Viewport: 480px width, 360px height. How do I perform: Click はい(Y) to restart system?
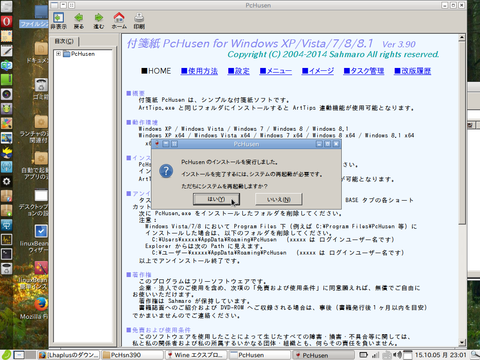(x=216, y=199)
